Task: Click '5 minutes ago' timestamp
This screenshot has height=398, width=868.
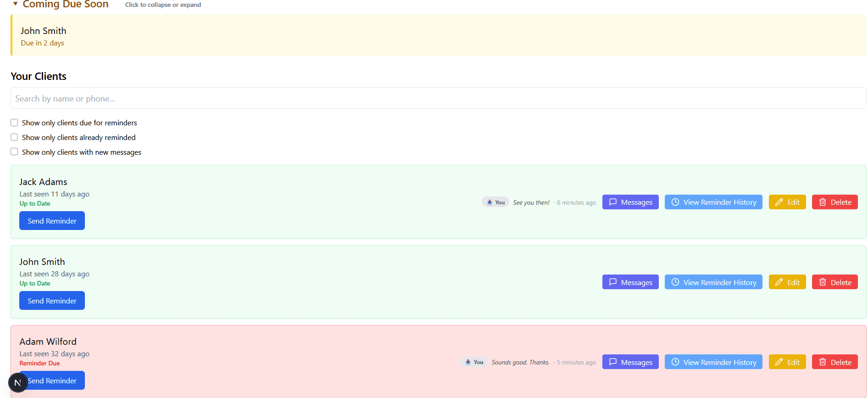Action: [x=576, y=362]
